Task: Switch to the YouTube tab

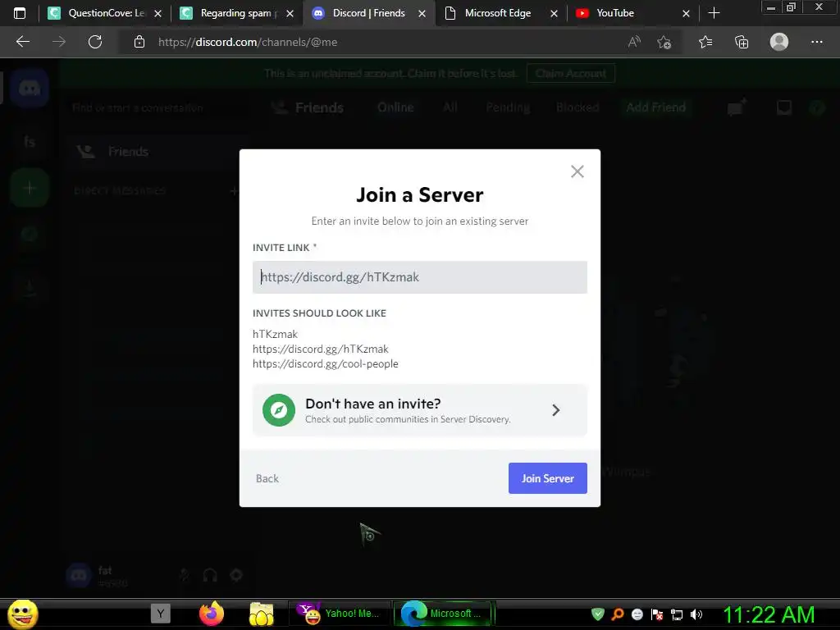Action: [633, 13]
